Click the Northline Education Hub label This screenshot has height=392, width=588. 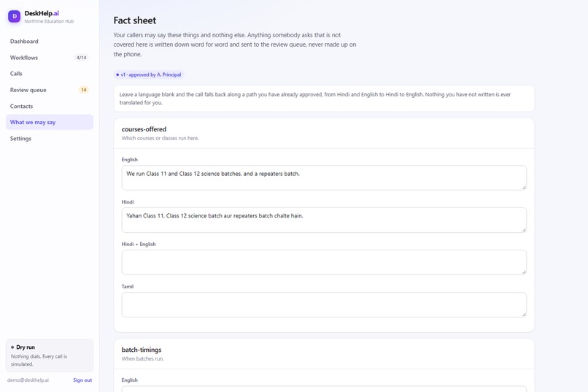point(49,21)
